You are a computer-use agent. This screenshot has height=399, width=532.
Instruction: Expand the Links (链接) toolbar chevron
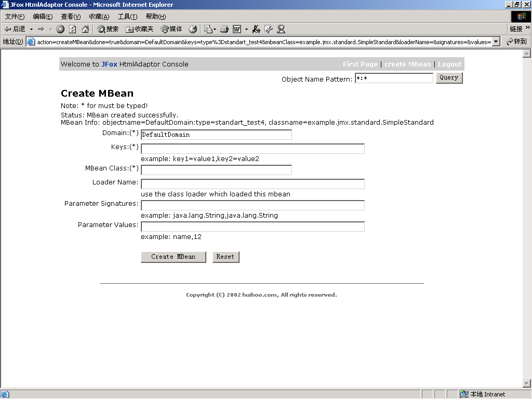point(528,28)
